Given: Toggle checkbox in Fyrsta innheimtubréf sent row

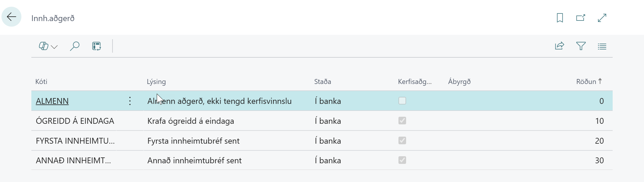Looking at the screenshot, I should [402, 140].
